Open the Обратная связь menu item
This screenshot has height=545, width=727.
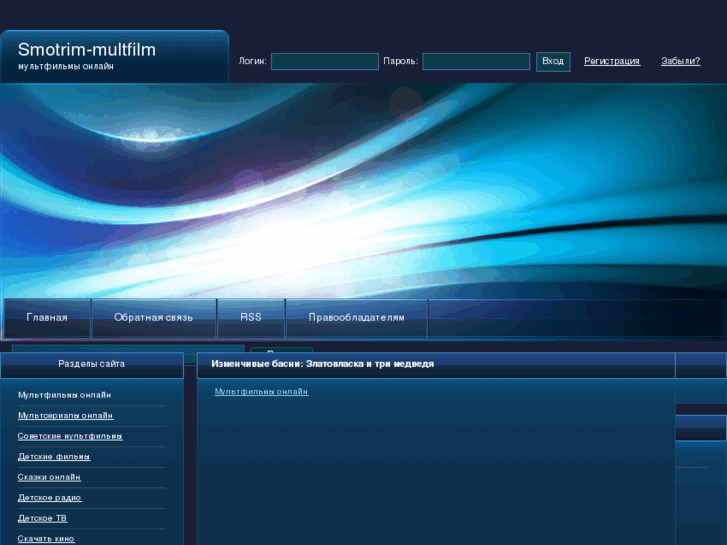(153, 318)
